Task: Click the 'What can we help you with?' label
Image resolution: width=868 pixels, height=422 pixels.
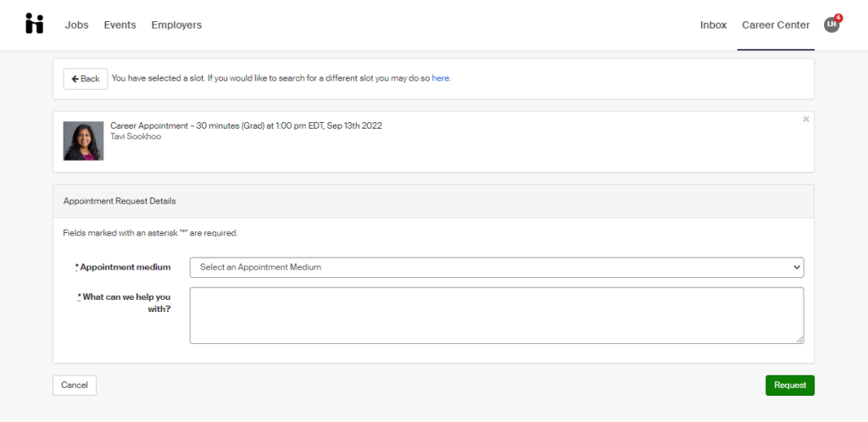Action: (124, 303)
